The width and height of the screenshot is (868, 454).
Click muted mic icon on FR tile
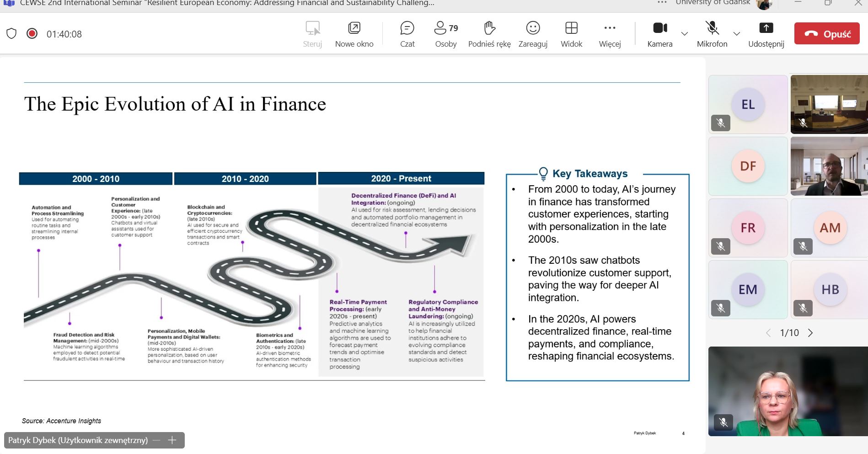tap(721, 246)
